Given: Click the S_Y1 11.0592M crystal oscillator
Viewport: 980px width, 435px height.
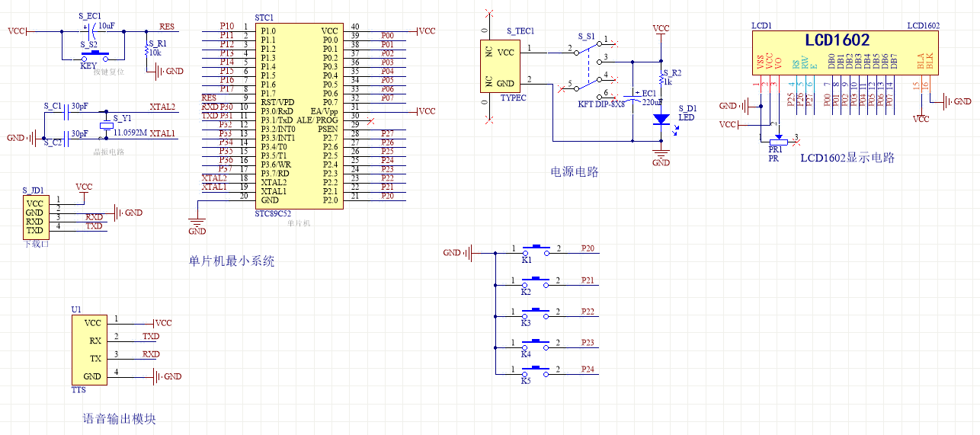Looking at the screenshot, I should coord(106,126).
